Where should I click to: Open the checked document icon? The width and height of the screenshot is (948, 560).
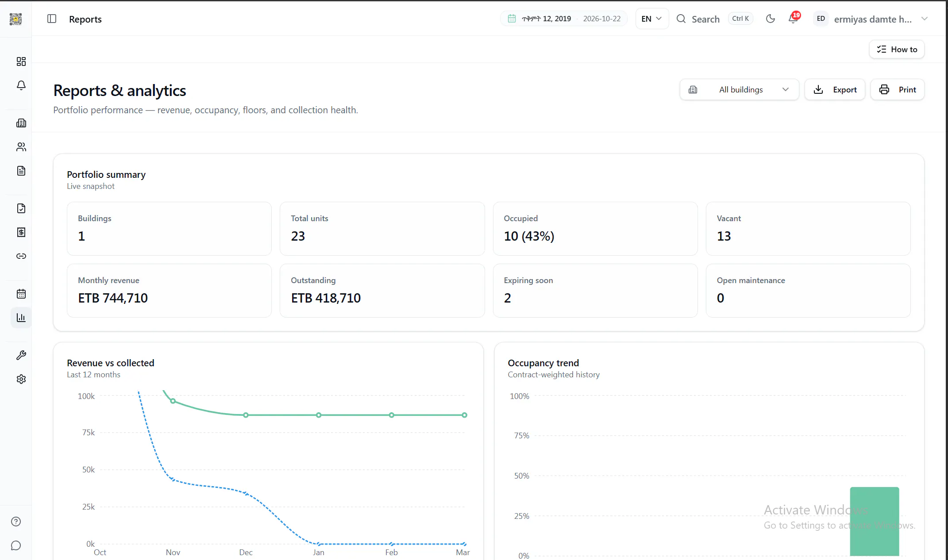coord(21,208)
